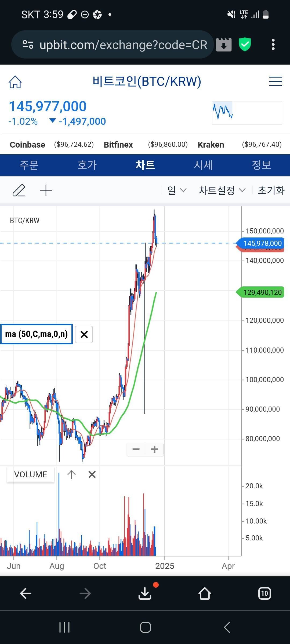Expand the 차트설정 dropdown
290x644 pixels.
pyautogui.click(x=222, y=190)
